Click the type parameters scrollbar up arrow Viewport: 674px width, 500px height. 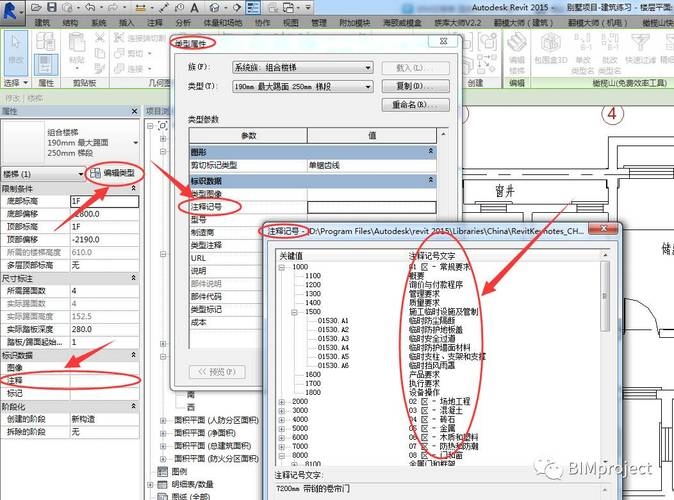pyautogui.click(x=443, y=135)
